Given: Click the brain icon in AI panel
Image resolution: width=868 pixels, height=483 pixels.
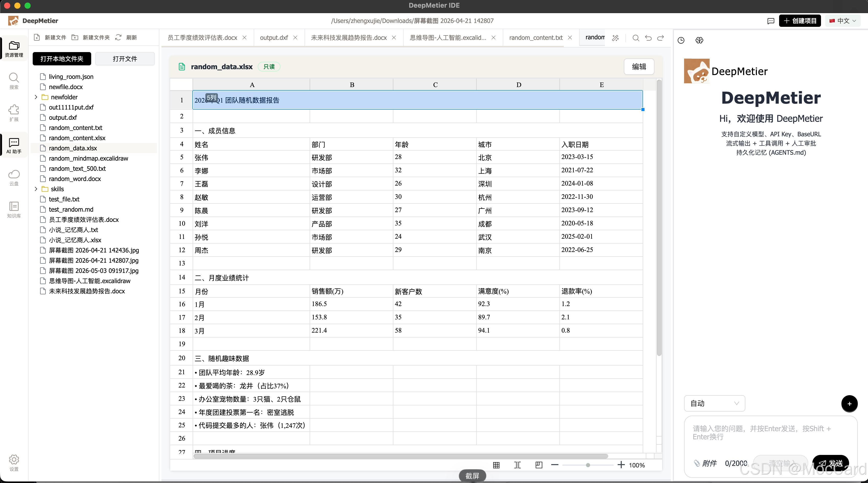Looking at the screenshot, I should (699, 40).
